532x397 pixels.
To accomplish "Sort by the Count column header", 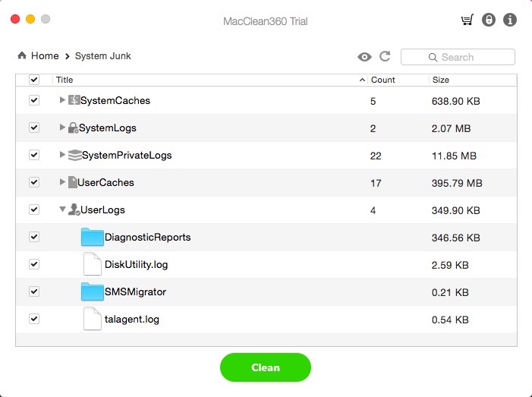I will tap(383, 80).
